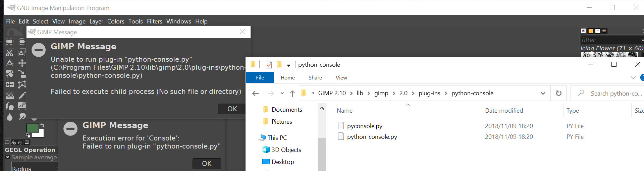Click the forward arrow in Explorer
This screenshot has height=171, width=644.
[x=271, y=93]
